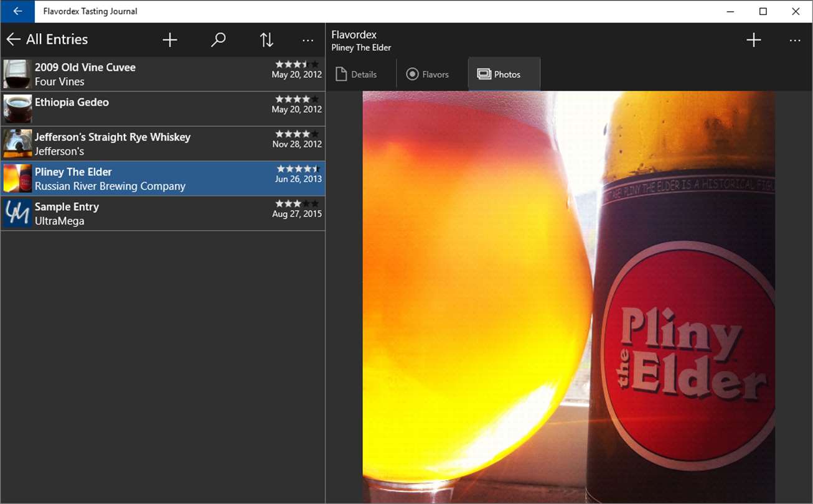813x504 pixels.
Task: Click the large Pliny the Elder beer photo
Action: click(569, 297)
